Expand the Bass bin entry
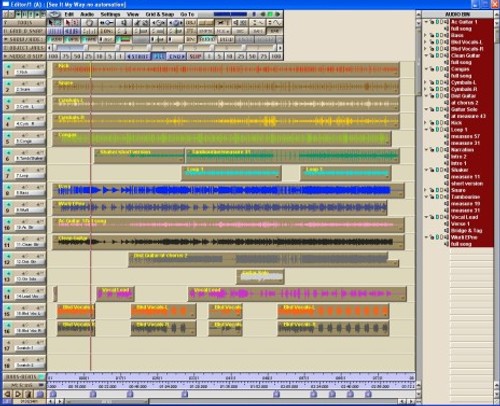Viewport: 500px width, 406px height. tap(426, 35)
